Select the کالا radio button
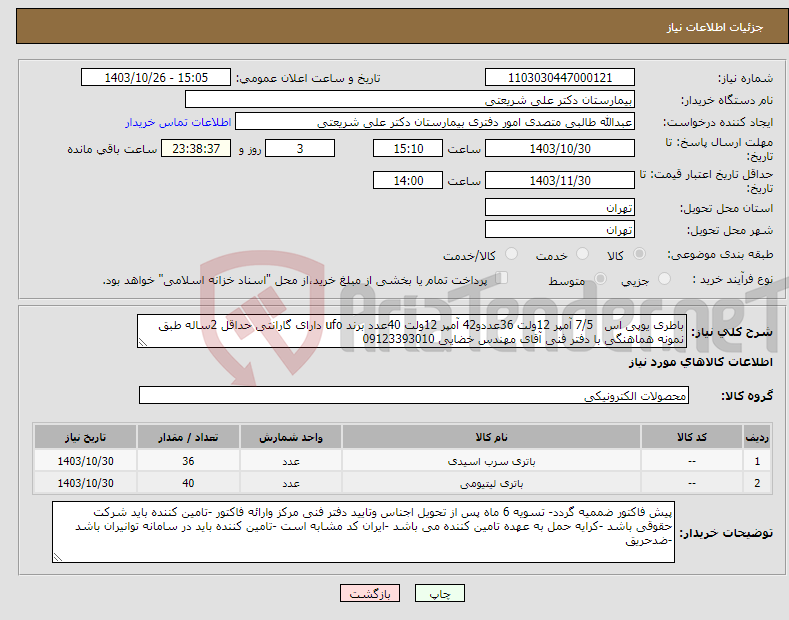Screen dimensions: 789x620 (x=640, y=254)
